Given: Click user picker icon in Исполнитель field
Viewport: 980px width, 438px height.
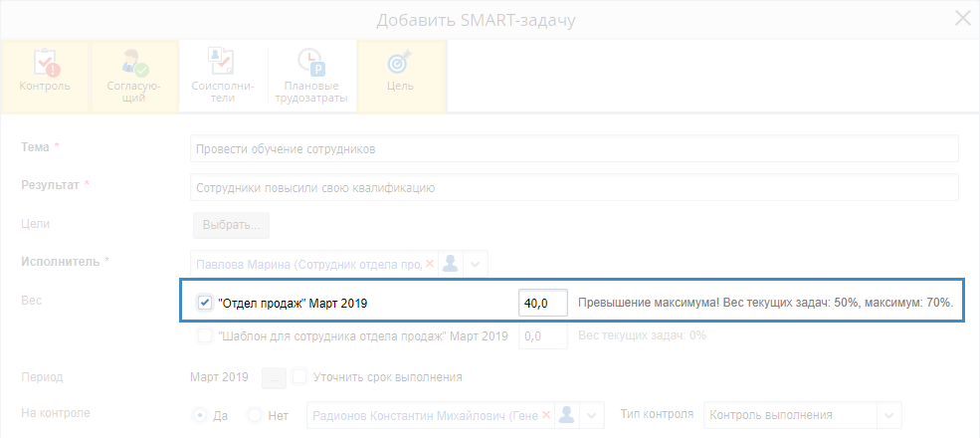Looking at the screenshot, I should (451, 263).
